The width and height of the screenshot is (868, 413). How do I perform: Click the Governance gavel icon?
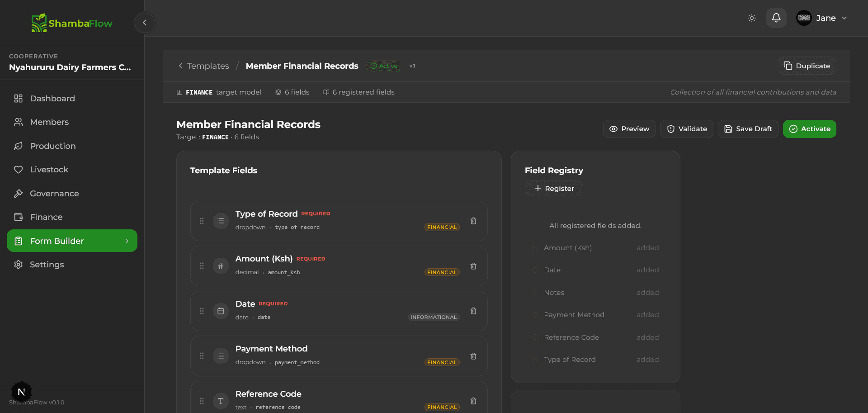19,193
